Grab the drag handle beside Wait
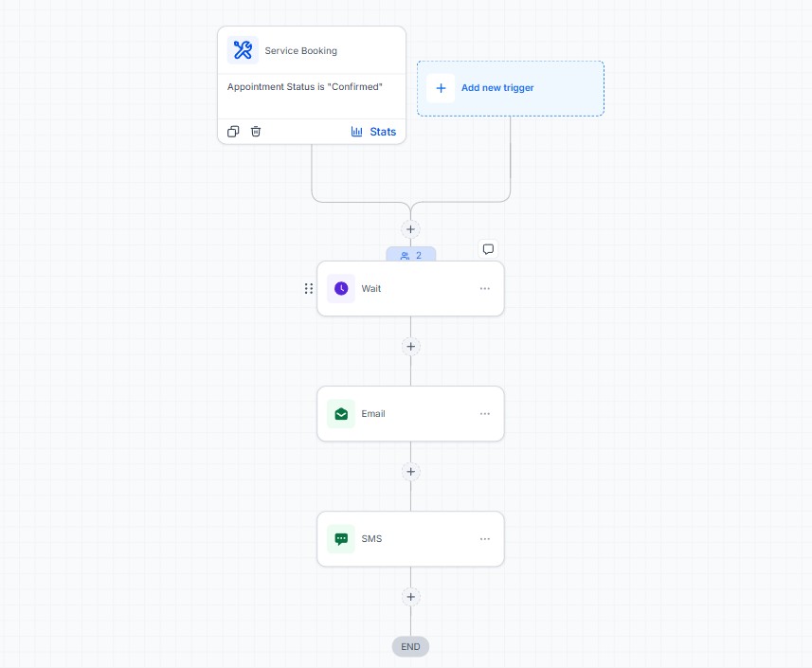This screenshot has width=812, height=668. [x=309, y=288]
